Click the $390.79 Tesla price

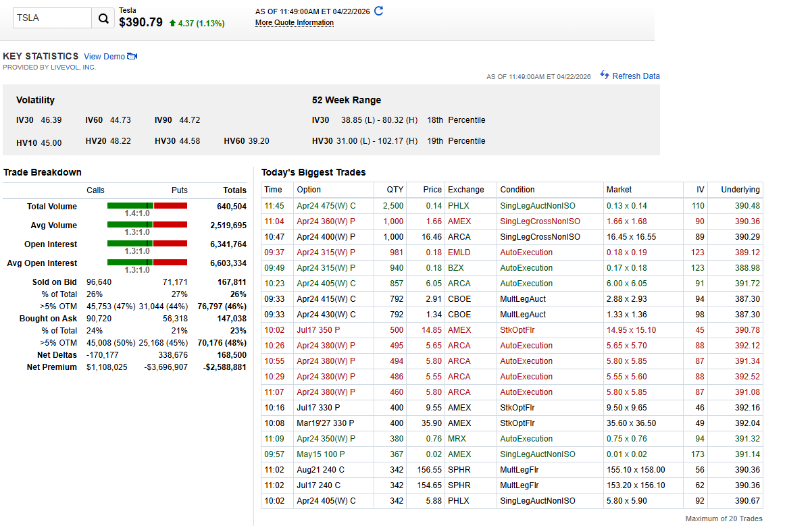point(141,22)
